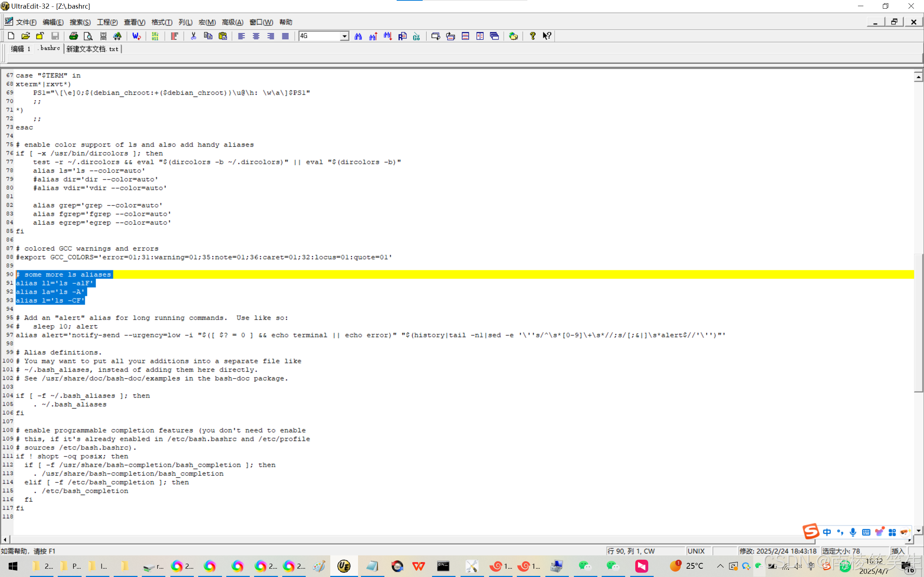Open the 高级(A) menu
This screenshot has height=577, width=924.
click(232, 22)
